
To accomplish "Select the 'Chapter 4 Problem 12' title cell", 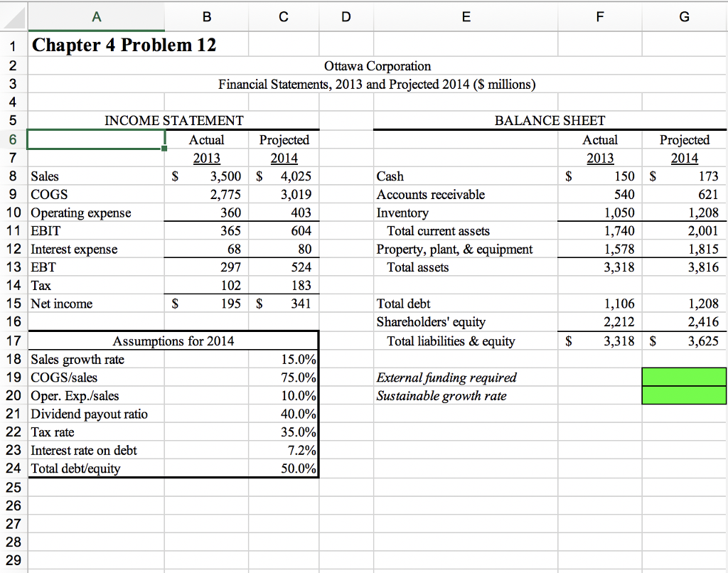I will (x=124, y=45).
